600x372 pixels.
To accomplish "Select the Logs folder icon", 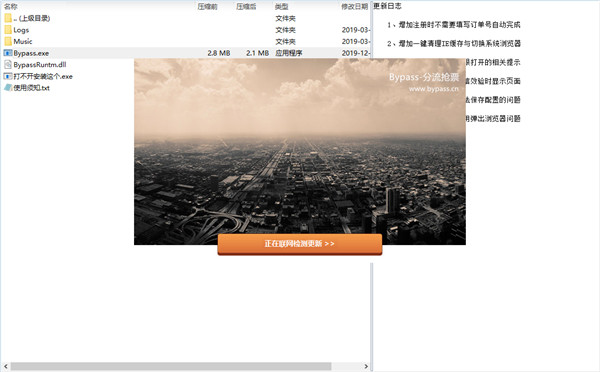I will tap(8, 29).
